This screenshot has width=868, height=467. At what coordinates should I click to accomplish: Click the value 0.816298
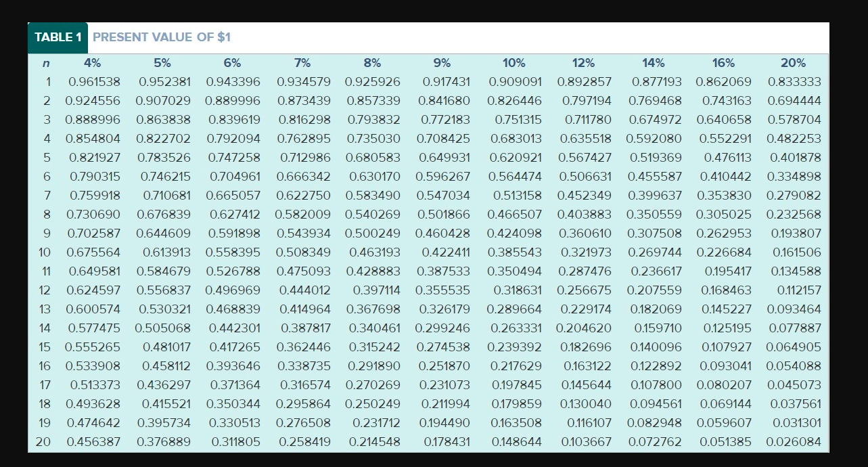tap(304, 120)
